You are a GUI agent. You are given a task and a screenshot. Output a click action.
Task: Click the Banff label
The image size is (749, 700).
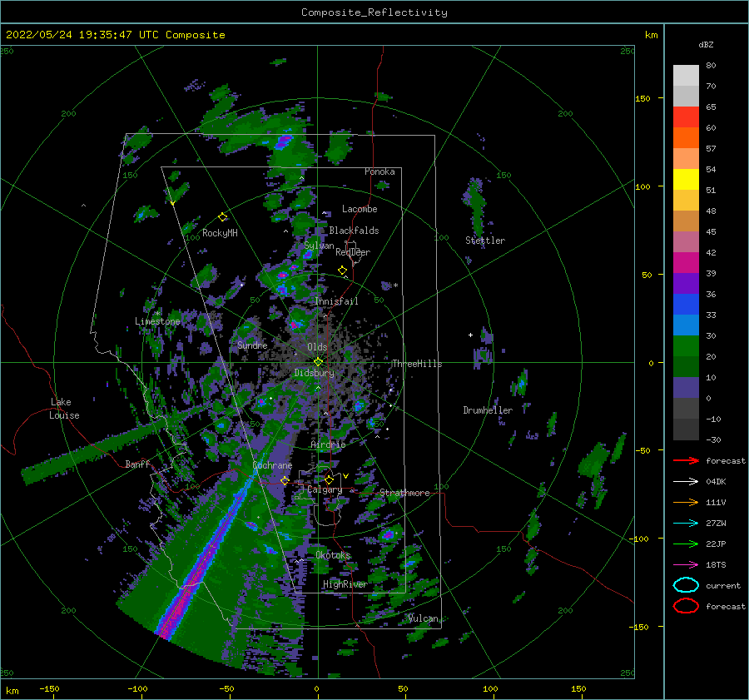(137, 464)
